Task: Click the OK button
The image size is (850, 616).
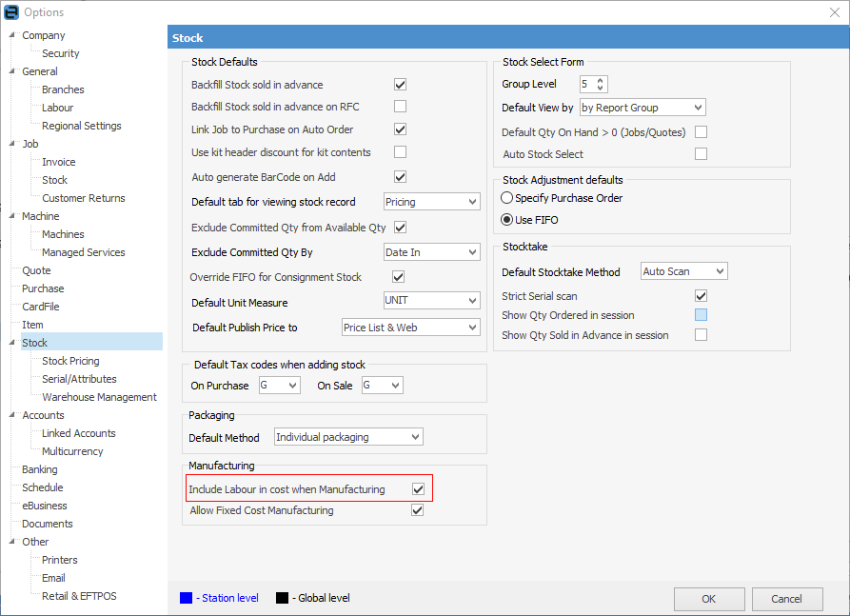Action: tap(709, 599)
